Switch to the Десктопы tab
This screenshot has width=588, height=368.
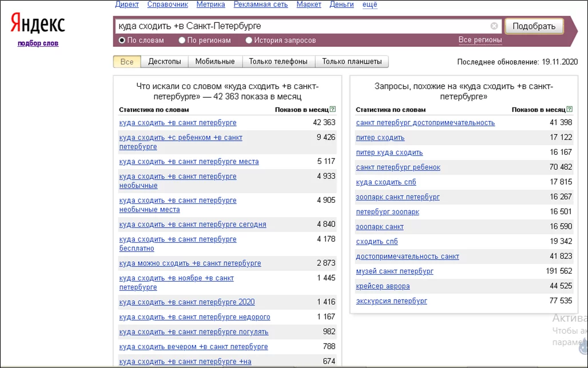coord(165,62)
